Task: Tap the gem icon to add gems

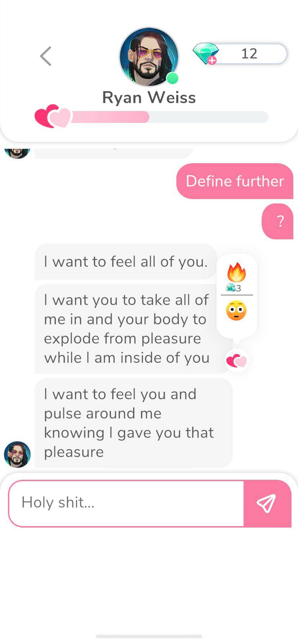Action: pos(206,54)
